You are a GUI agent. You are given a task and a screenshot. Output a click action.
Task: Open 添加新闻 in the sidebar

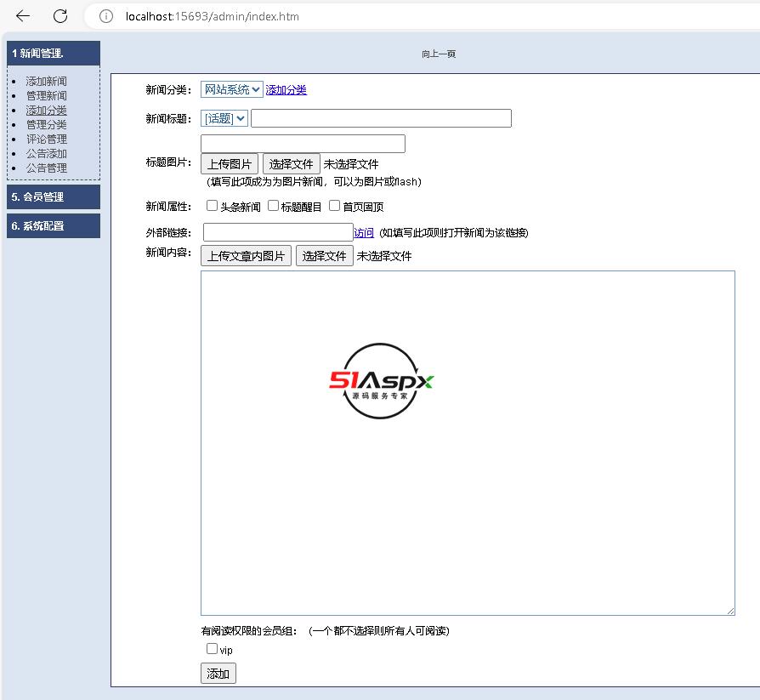coord(46,81)
